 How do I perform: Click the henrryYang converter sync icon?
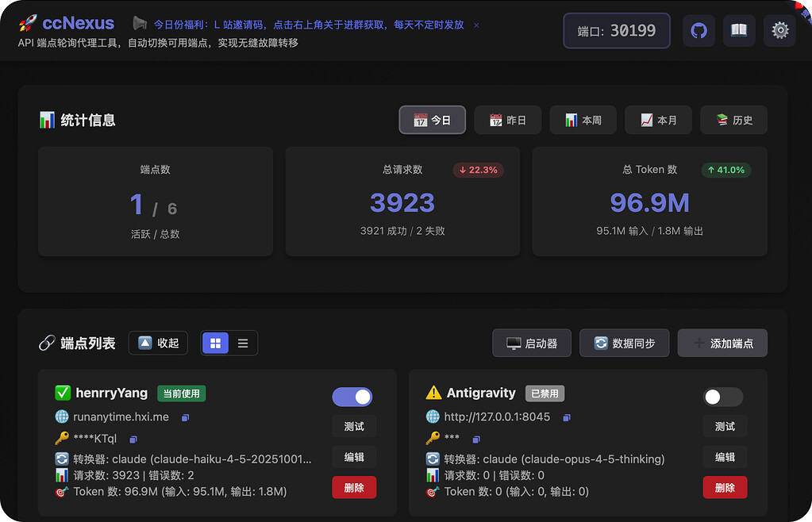click(x=62, y=459)
